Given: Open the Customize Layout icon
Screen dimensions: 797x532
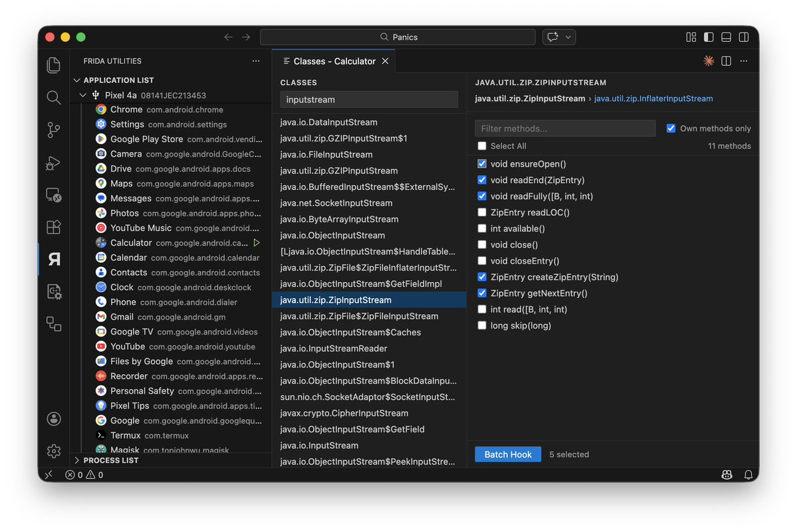Looking at the screenshot, I should tap(691, 37).
